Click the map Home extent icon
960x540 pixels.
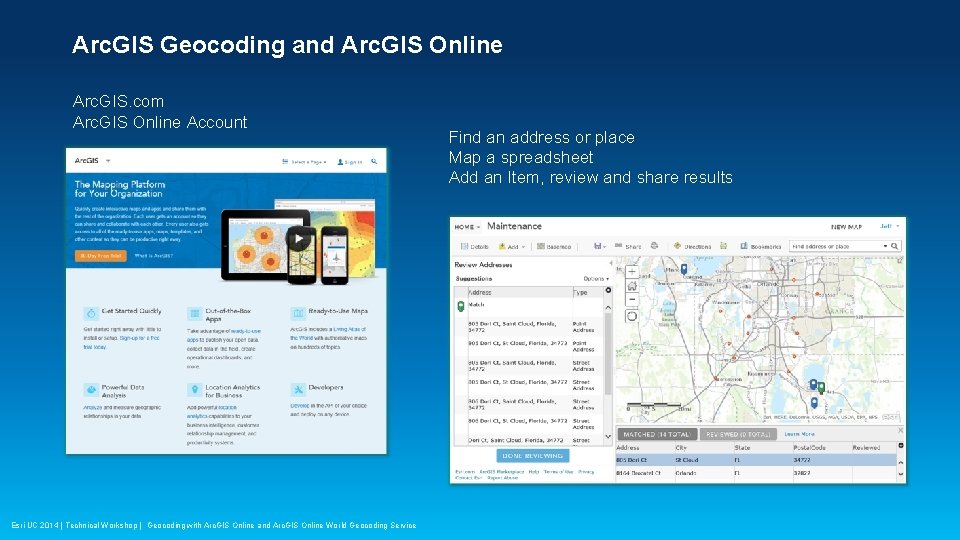pyautogui.click(x=632, y=286)
